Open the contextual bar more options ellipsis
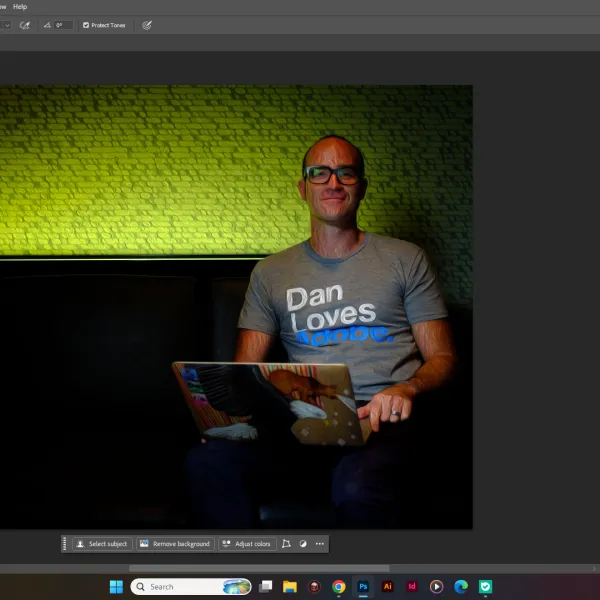This screenshot has height=600, width=600. [x=320, y=544]
